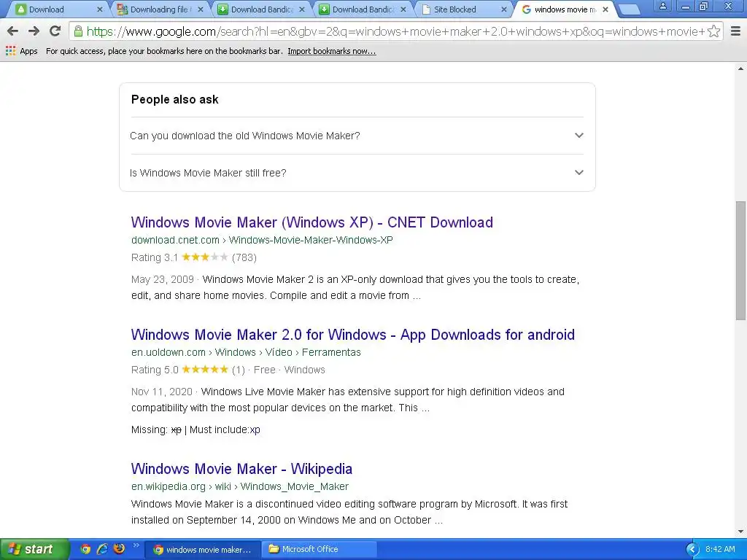Bookmark this page with the star icon
The width and height of the screenshot is (747, 560).
[713, 31]
